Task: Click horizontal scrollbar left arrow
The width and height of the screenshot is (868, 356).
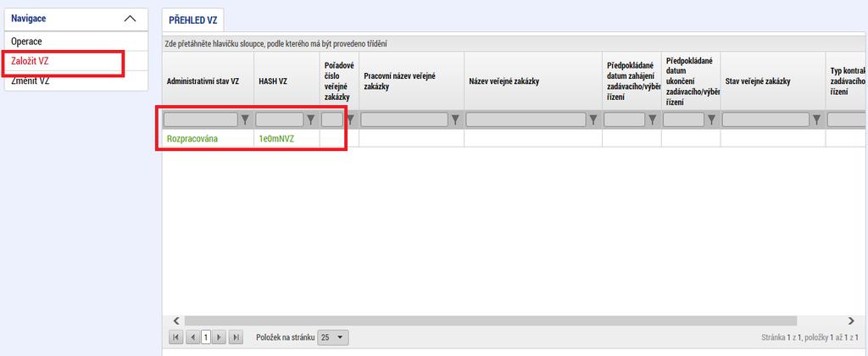Action: coord(176,320)
